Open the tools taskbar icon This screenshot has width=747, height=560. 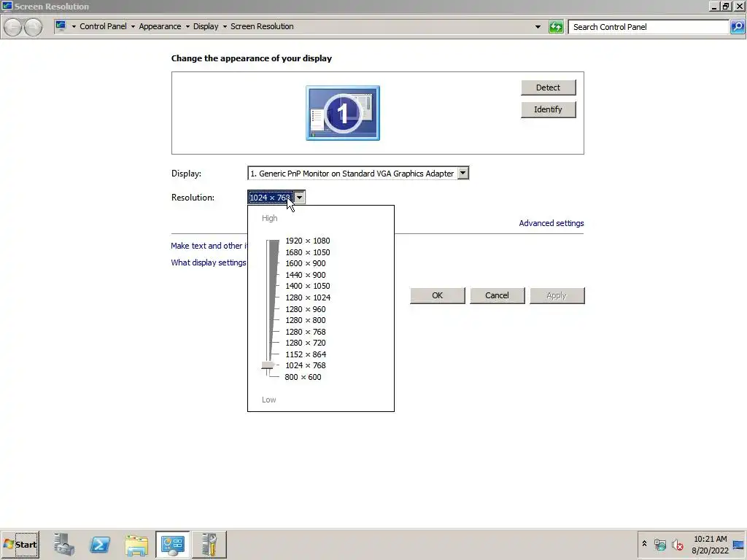(x=209, y=545)
